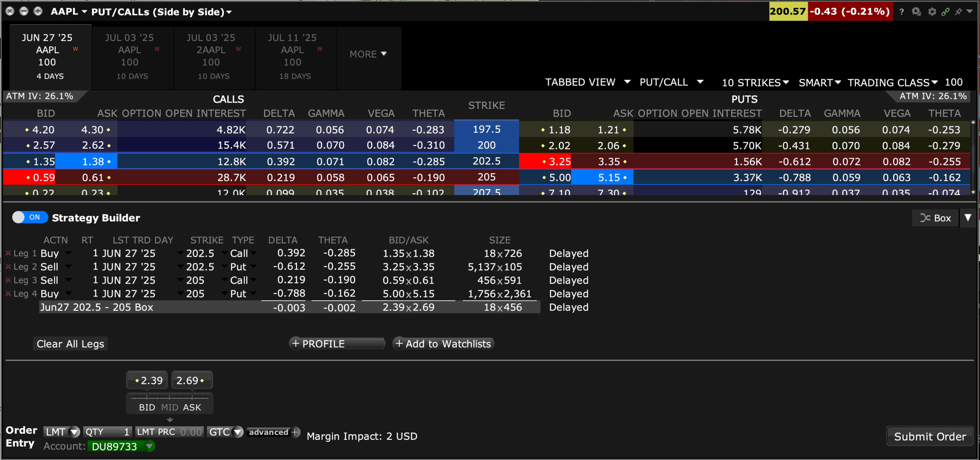Click MID on the price slider
The image size is (980, 460).
169,407
